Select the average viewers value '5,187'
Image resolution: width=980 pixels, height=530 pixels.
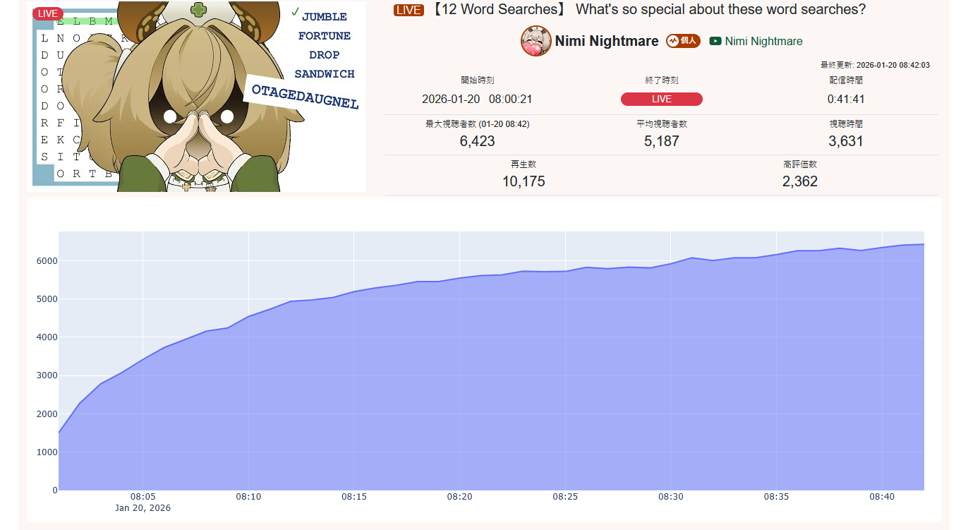pyautogui.click(x=662, y=141)
